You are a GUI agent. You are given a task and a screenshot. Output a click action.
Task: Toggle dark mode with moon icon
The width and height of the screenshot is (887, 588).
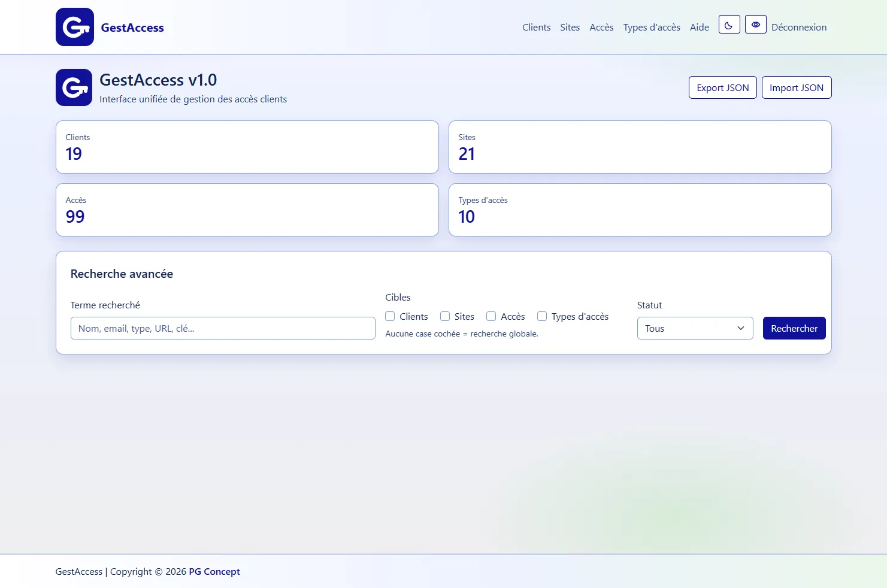[x=729, y=25]
